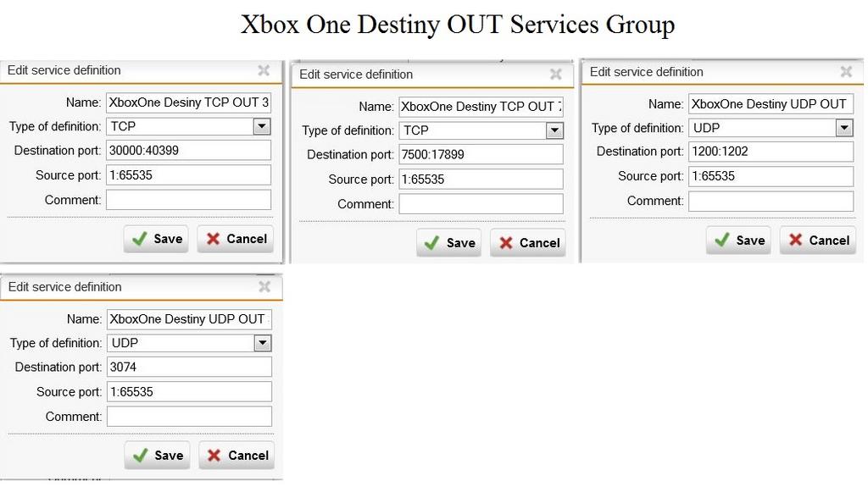Click the source port field below 30000:40399

point(188,175)
